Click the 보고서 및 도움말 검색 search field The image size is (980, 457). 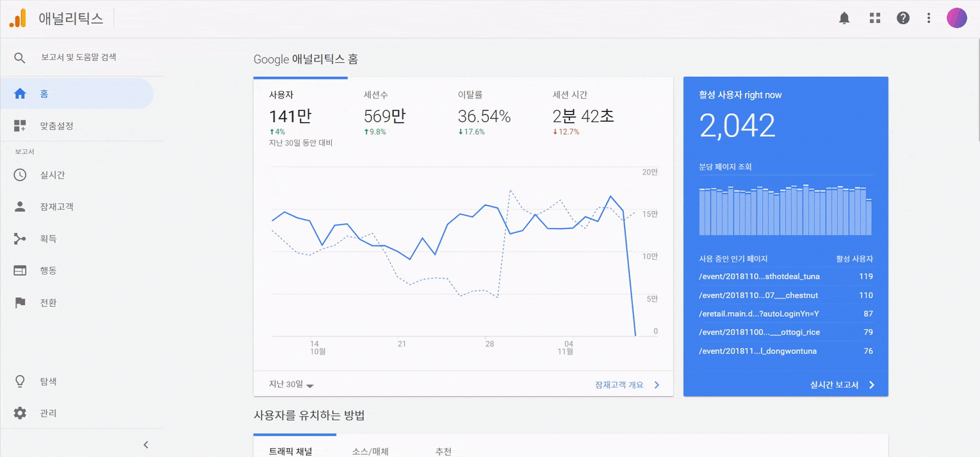[79, 57]
